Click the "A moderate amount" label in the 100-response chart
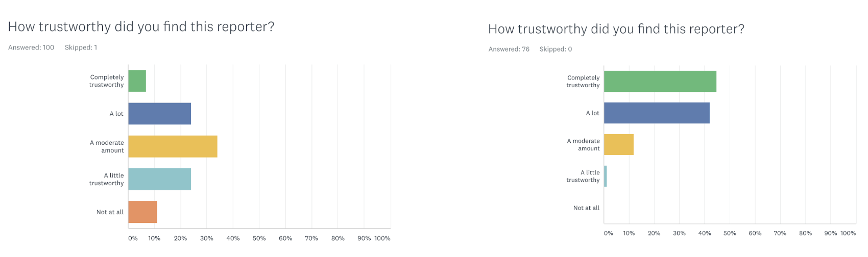The image size is (868, 257). point(107,146)
